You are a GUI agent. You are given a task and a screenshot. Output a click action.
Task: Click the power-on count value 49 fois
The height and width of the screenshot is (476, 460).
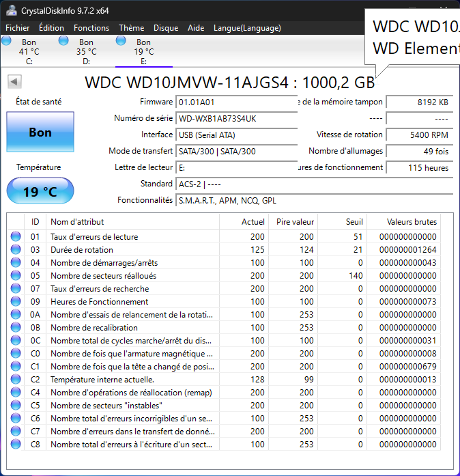(419, 151)
